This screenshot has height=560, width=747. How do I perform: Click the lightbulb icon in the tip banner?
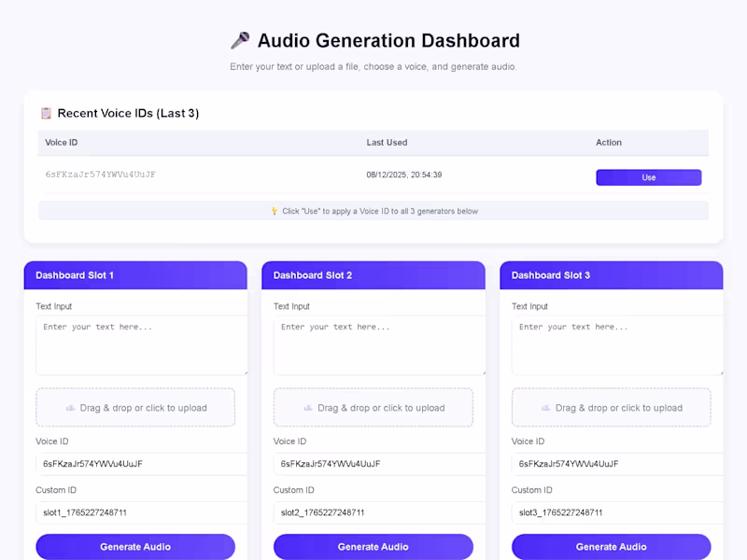pyautogui.click(x=273, y=211)
